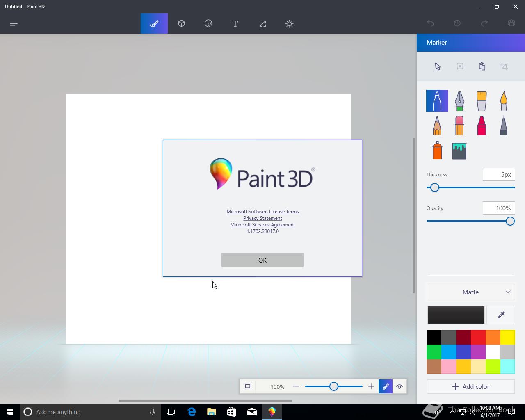525x420 pixels.
Task: Open the Stickers tab
Action: coord(208,23)
